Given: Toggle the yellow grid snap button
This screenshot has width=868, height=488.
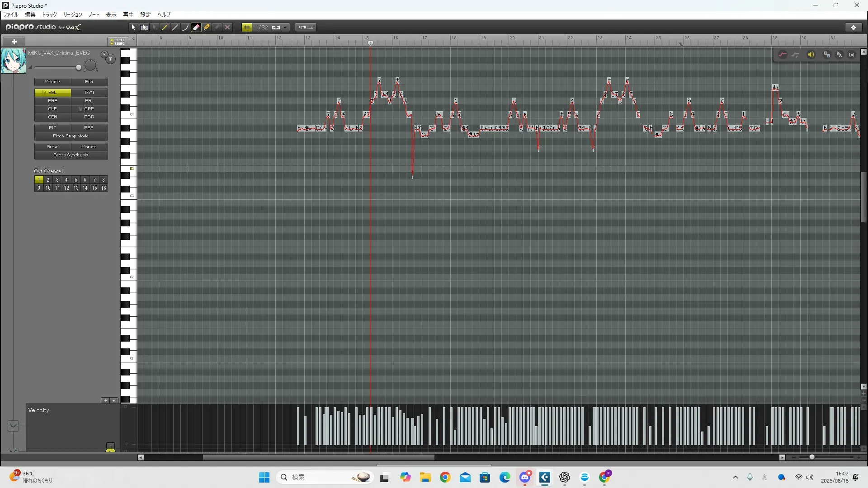Looking at the screenshot, I should click(247, 28).
